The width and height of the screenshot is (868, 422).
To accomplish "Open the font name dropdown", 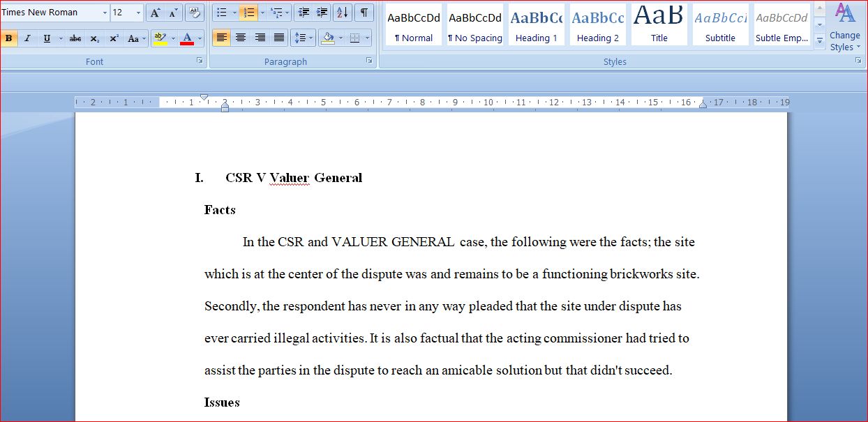I will (105, 13).
